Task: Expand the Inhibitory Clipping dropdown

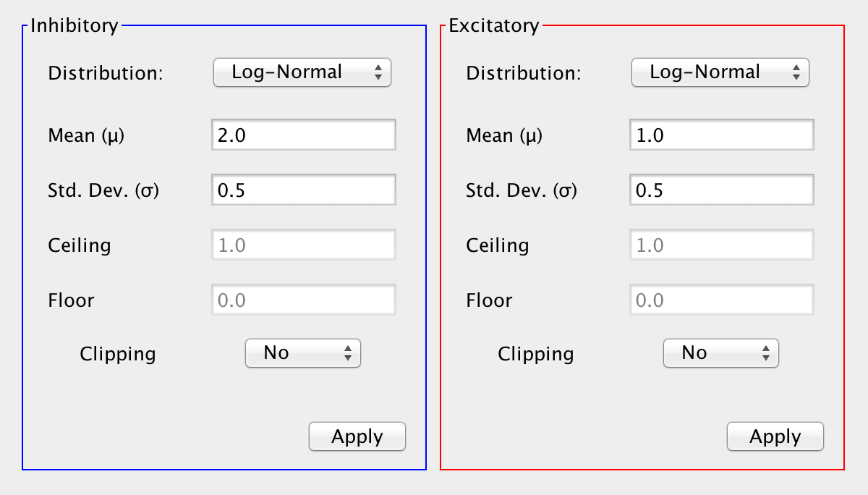Action: tap(302, 353)
